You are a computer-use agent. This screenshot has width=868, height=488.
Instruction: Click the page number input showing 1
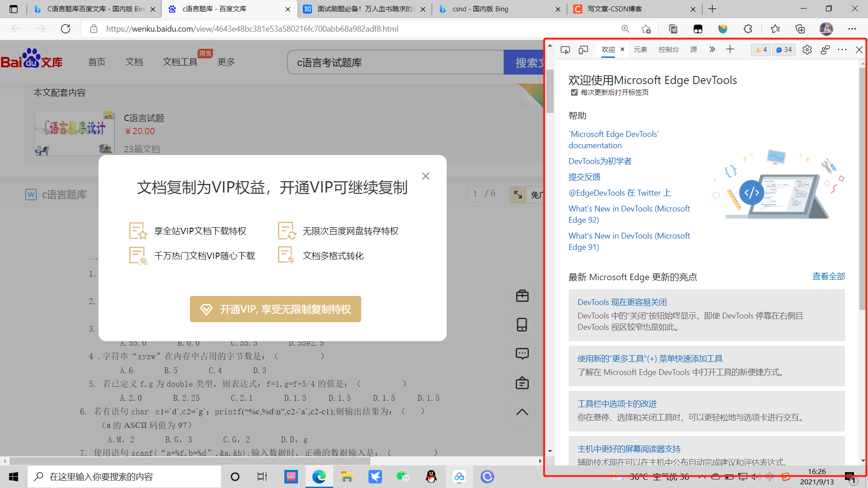(x=475, y=193)
